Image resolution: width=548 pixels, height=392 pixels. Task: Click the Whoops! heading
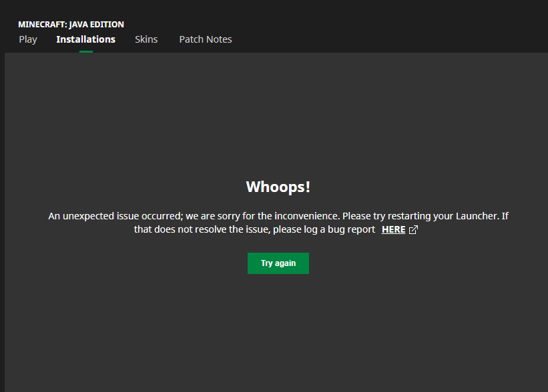tap(278, 187)
